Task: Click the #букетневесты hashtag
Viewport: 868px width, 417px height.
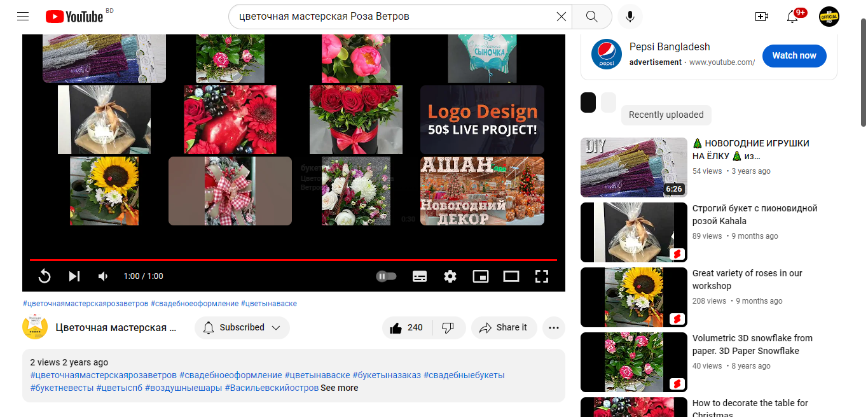Action: click(x=62, y=388)
